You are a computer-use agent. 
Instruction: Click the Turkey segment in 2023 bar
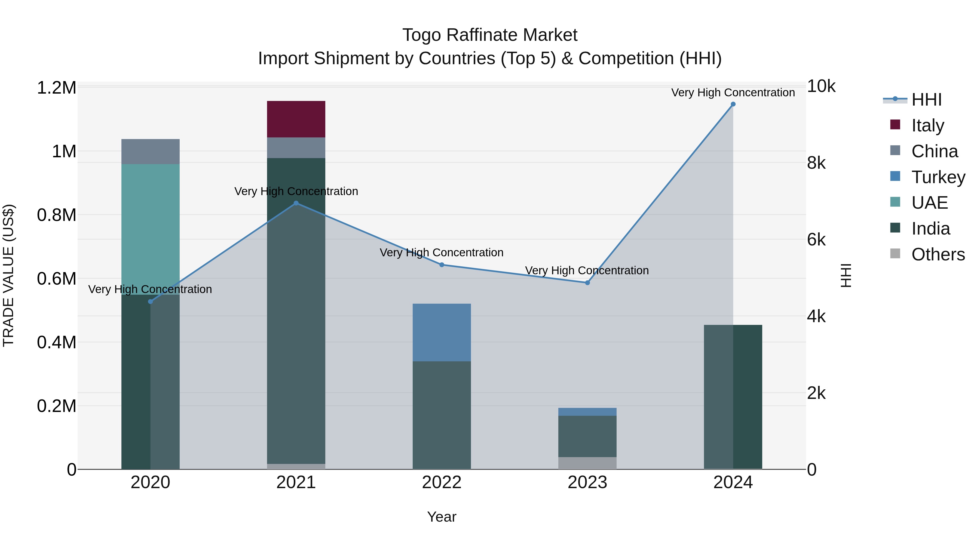tap(587, 412)
